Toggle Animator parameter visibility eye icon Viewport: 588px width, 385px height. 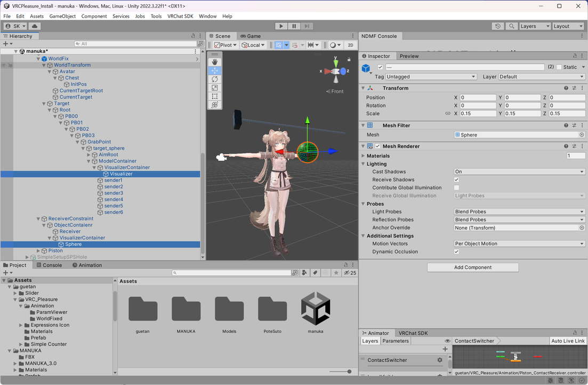pos(447,341)
